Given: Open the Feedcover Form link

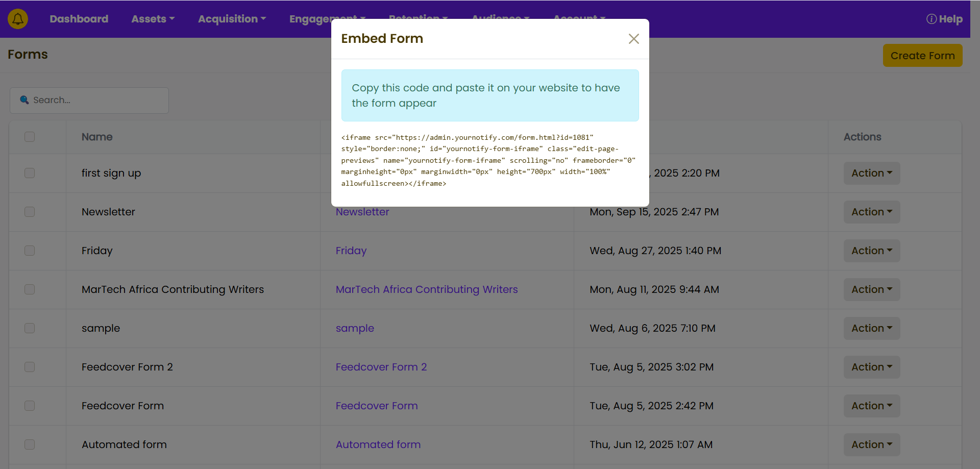Looking at the screenshot, I should click(x=376, y=406).
